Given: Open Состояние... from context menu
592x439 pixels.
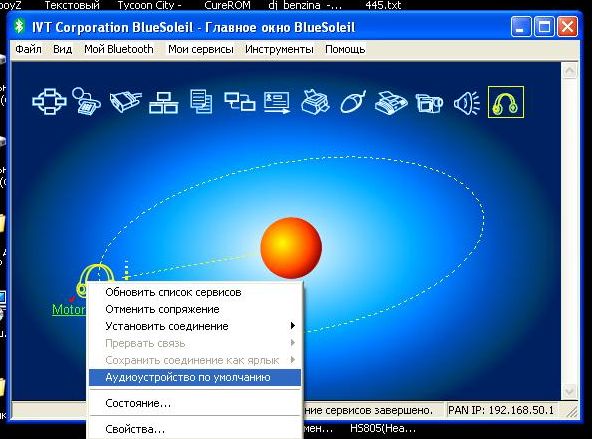Looking at the screenshot, I should coord(195,403).
